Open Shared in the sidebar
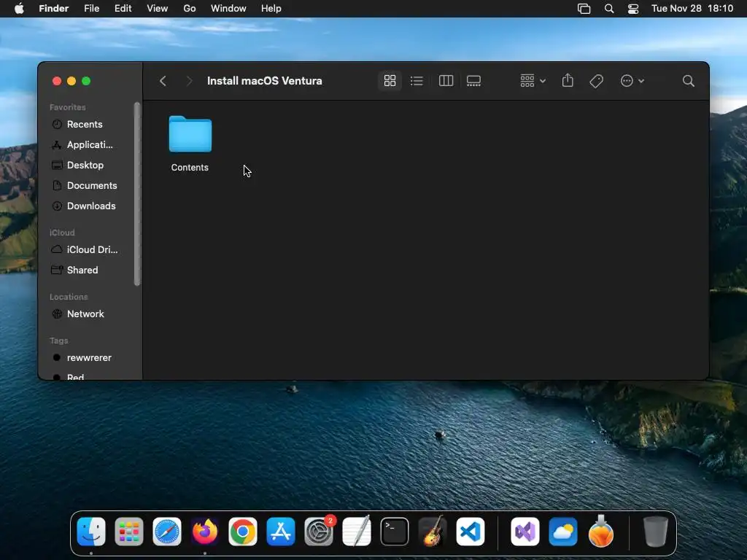Image resolution: width=747 pixels, height=560 pixels. coord(86,270)
